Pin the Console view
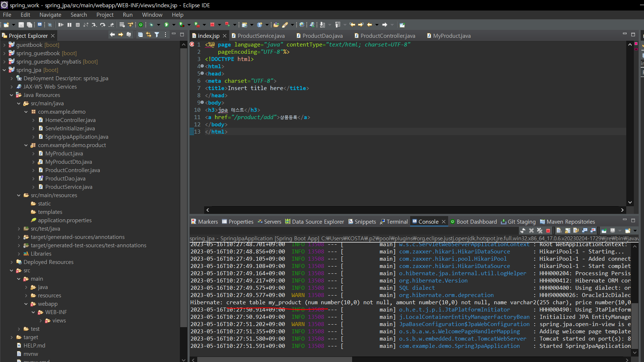644x362 pixels. (x=604, y=231)
